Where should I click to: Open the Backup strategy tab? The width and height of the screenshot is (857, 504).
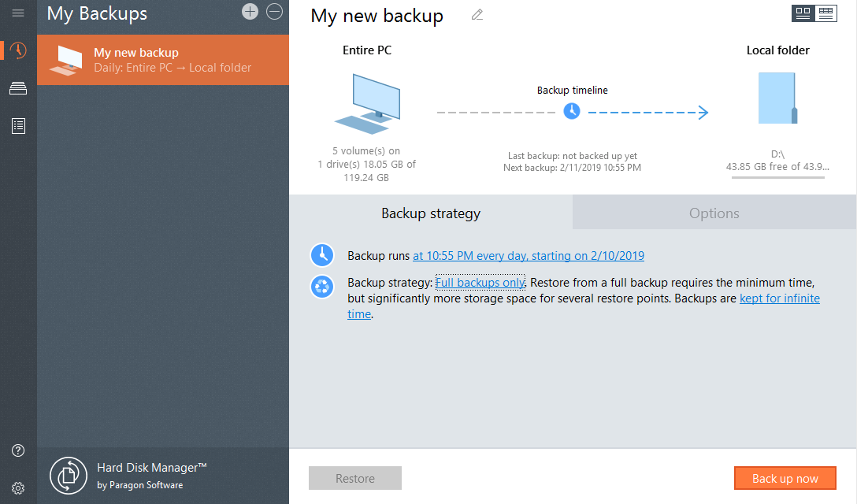(430, 213)
